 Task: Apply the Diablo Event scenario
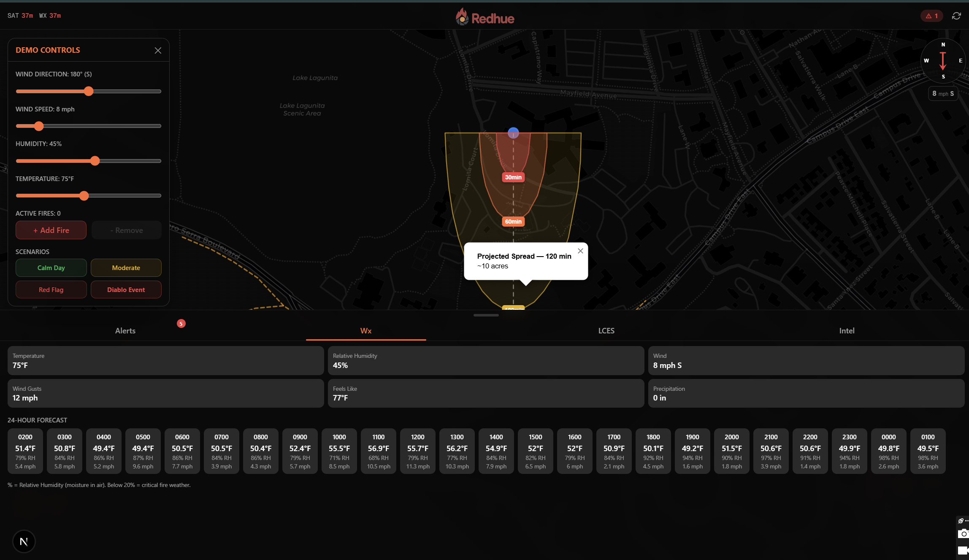click(x=126, y=290)
